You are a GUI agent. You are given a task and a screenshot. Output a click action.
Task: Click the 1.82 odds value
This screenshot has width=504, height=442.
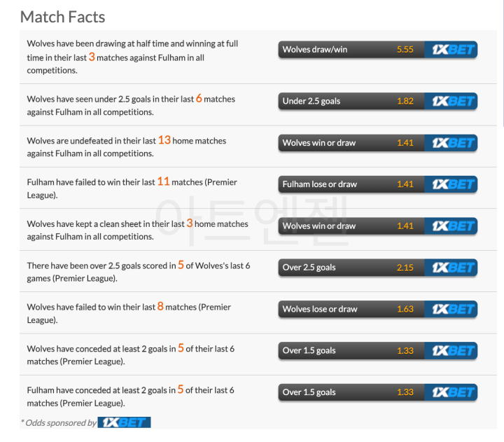pos(405,101)
